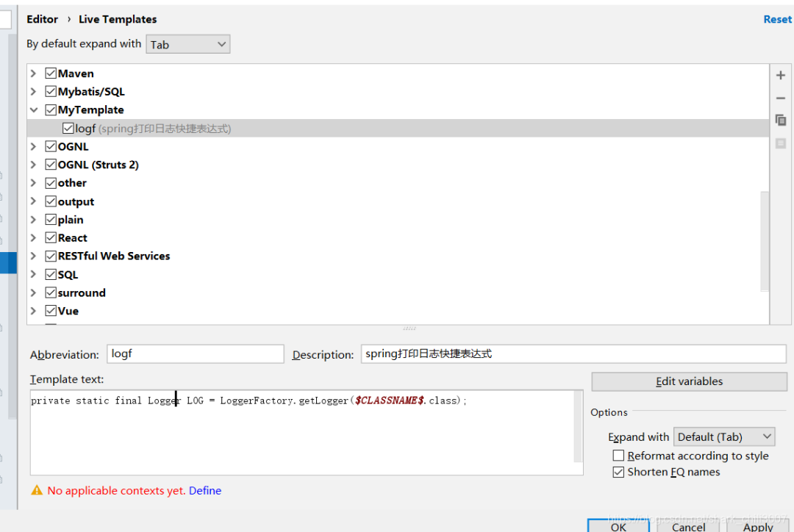
Task: Click the Define contexts link
Action: click(x=205, y=491)
